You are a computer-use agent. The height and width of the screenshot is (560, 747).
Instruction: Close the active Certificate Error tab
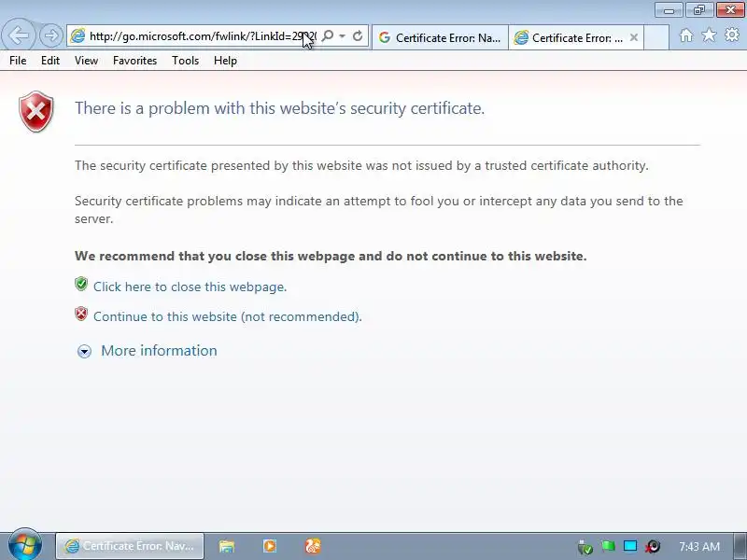634,37
